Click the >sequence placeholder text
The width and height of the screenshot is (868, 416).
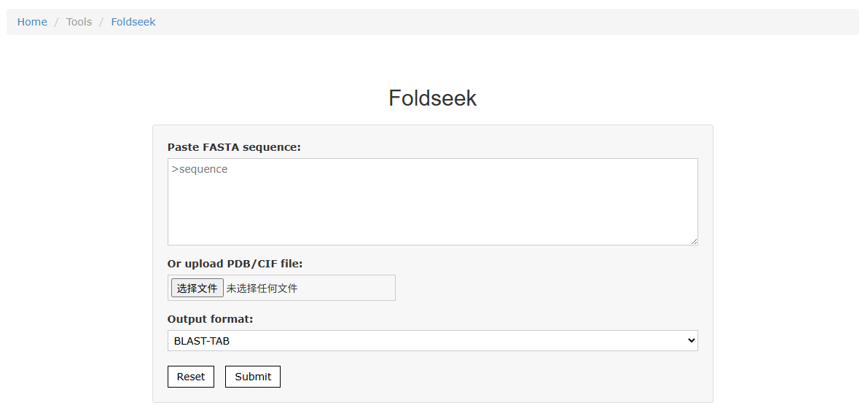pyautogui.click(x=200, y=169)
